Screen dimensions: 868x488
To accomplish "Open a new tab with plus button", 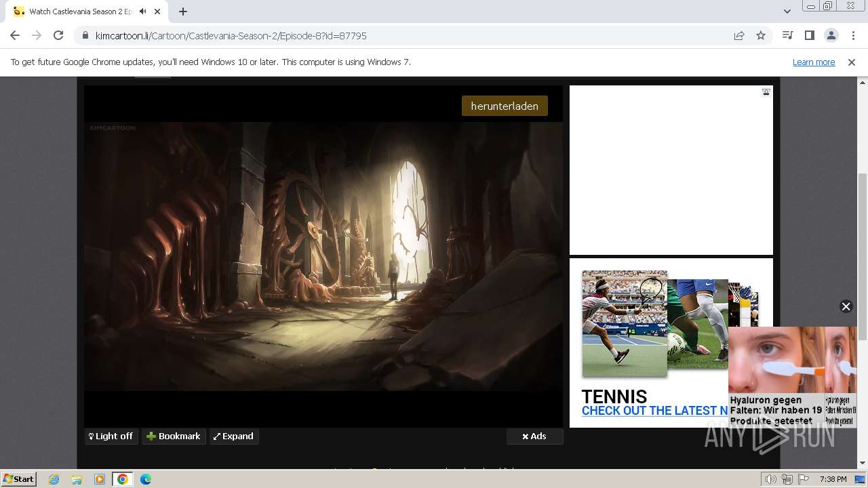I will (x=183, y=12).
